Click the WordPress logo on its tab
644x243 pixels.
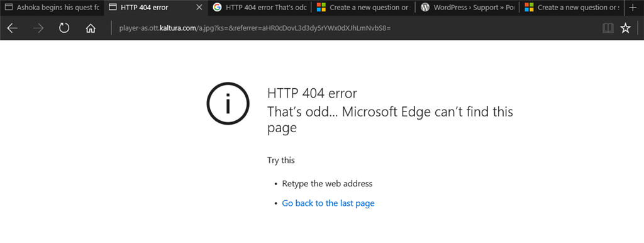[x=425, y=8]
